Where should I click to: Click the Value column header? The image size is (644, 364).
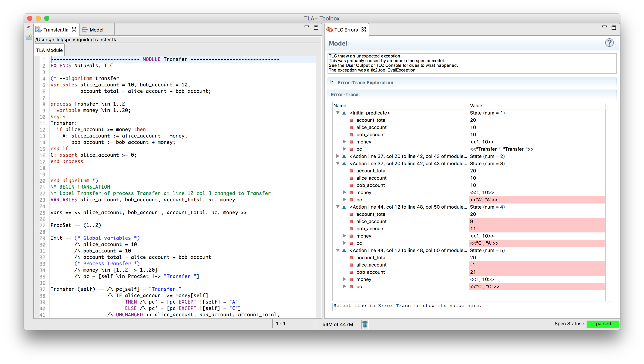[x=476, y=106]
